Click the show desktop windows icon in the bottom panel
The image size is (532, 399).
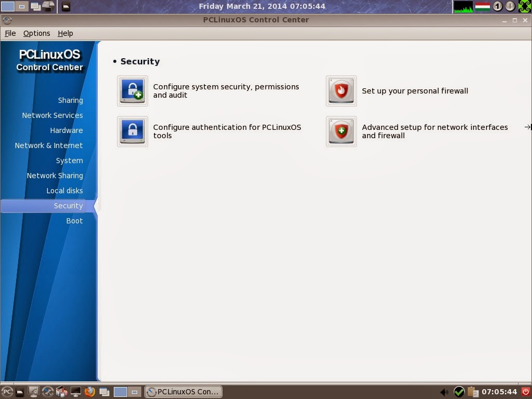[104, 392]
